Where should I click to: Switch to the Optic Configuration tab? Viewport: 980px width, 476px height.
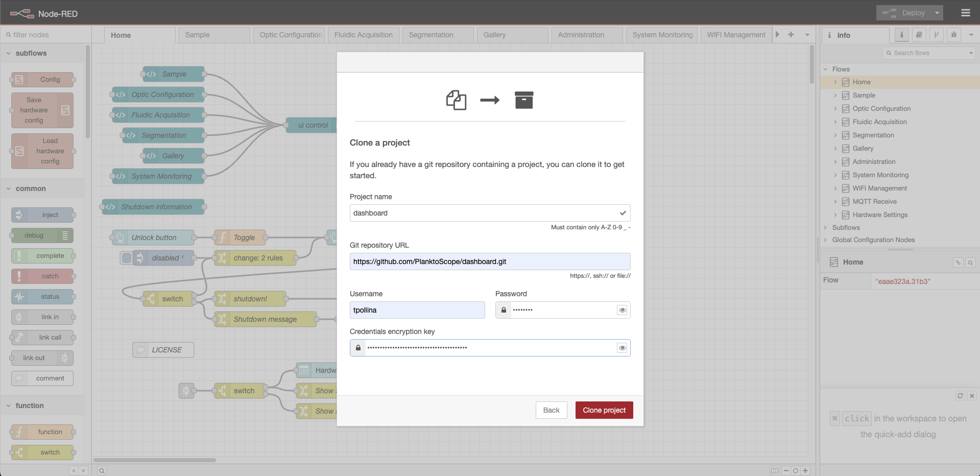tap(289, 35)
